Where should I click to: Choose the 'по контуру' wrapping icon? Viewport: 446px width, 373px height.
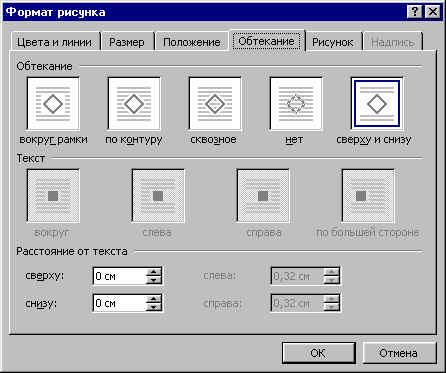click(x=134, y=104)
